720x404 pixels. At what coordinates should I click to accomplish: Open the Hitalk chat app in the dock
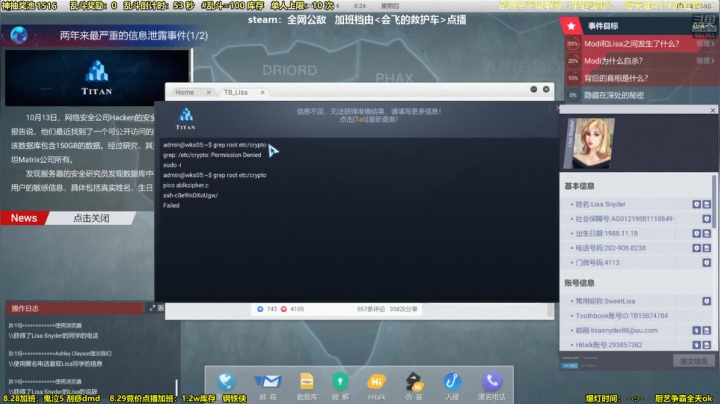(376, 382)
